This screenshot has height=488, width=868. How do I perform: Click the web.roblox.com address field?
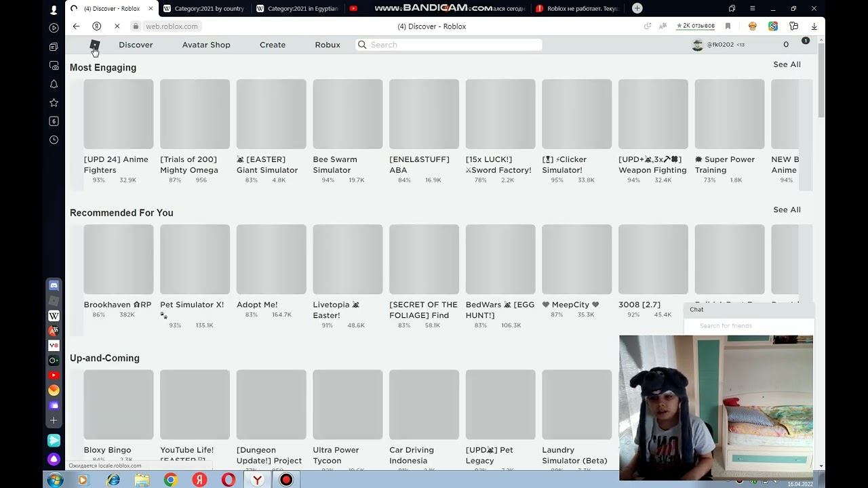[x=172, y=26]
